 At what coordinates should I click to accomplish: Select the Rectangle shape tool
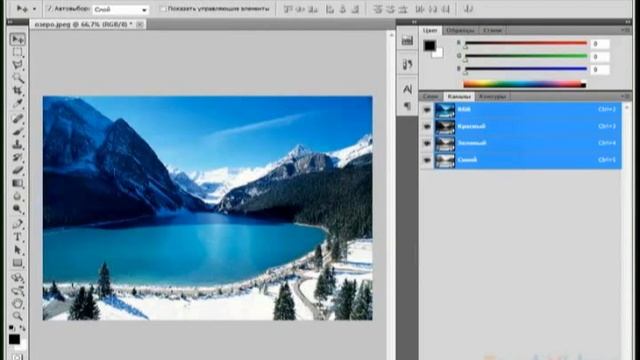pyautogui.click(x=18, y=263)
